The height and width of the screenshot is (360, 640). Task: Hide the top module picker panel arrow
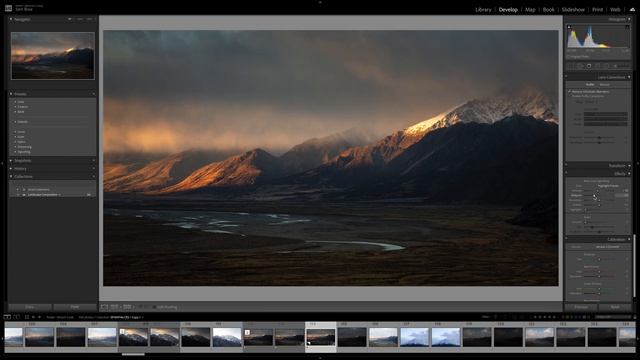(x=320, y=2)
